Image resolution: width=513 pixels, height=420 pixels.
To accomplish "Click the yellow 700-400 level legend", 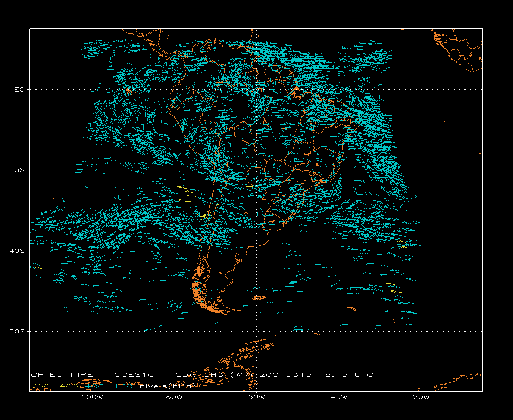I will (54, 386).
